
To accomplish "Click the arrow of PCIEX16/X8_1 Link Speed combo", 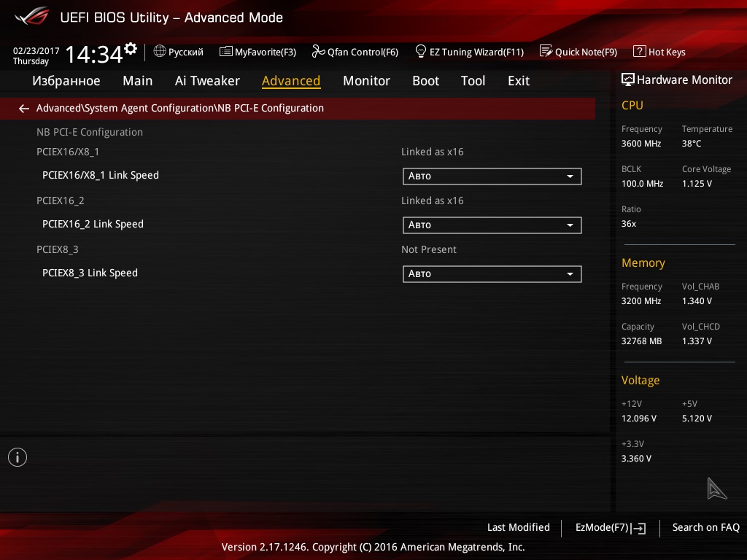I will click(570, 176).
